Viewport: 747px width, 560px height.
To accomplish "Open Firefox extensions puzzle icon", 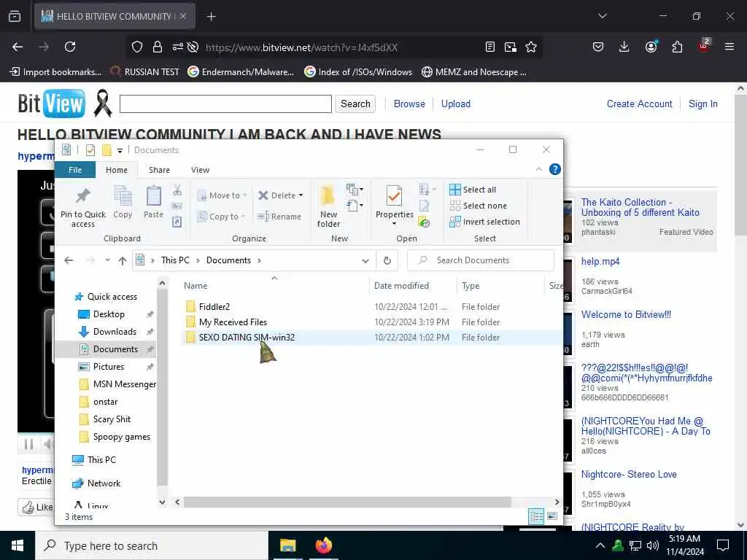I will click(x=677, y=47).
